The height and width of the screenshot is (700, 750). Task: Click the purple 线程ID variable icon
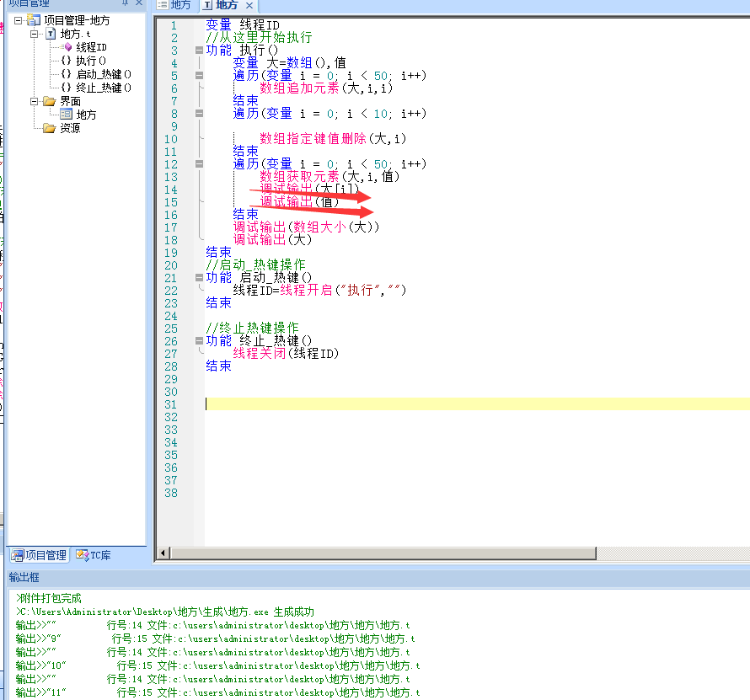coord(68,47)
